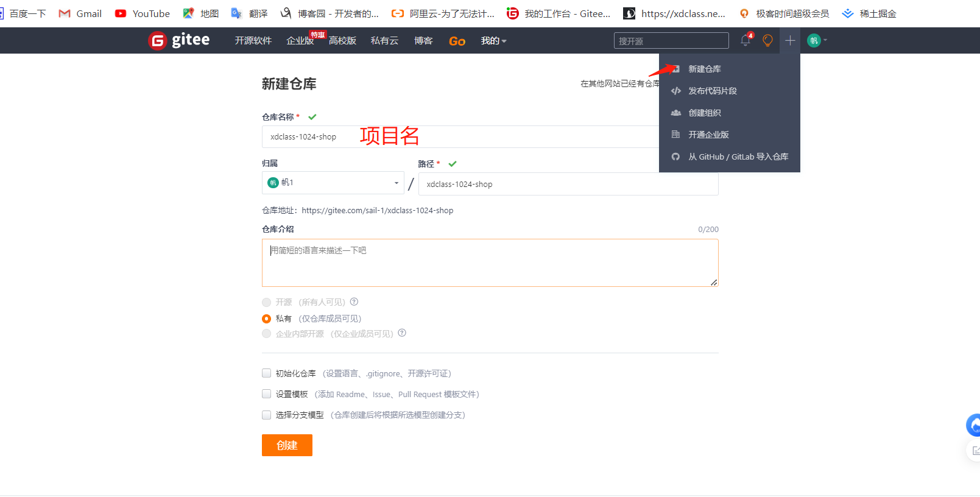Enable the 选择分支模型 checkbox

point(266,415)
